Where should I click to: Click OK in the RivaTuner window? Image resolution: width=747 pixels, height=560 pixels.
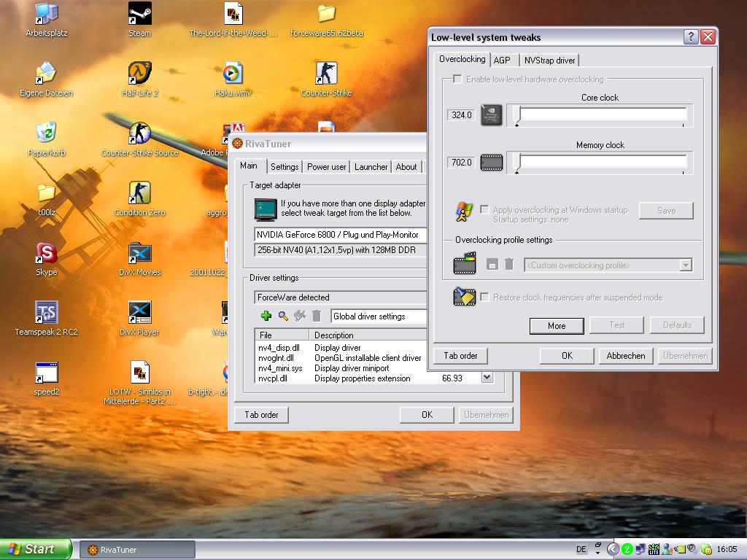pos(427,415)
